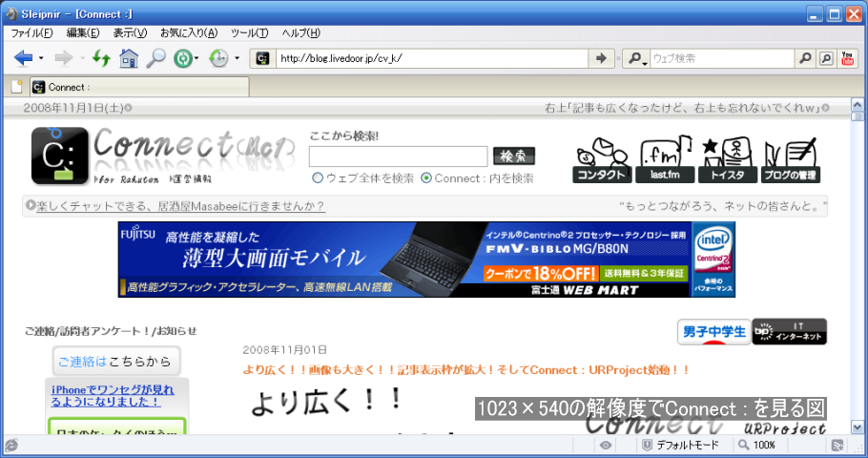
Task: Select Connect : 内を検索 radio button
Action: click(426, 178)
